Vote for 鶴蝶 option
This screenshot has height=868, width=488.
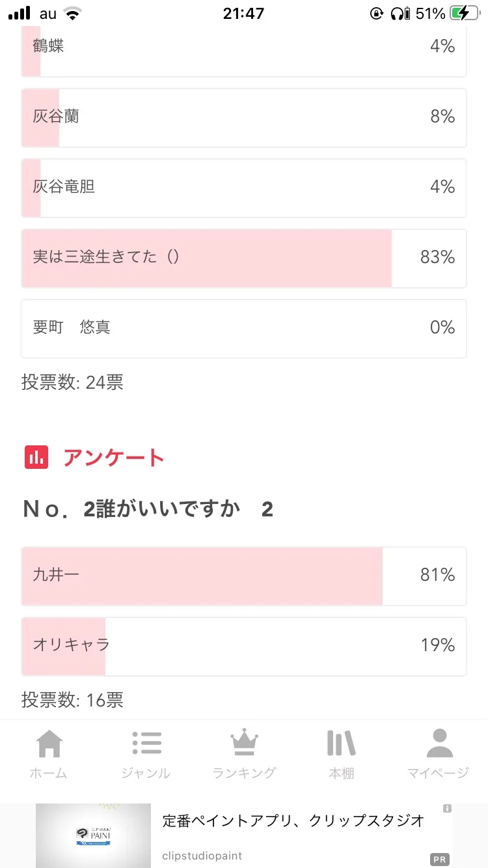click(244, 47)
